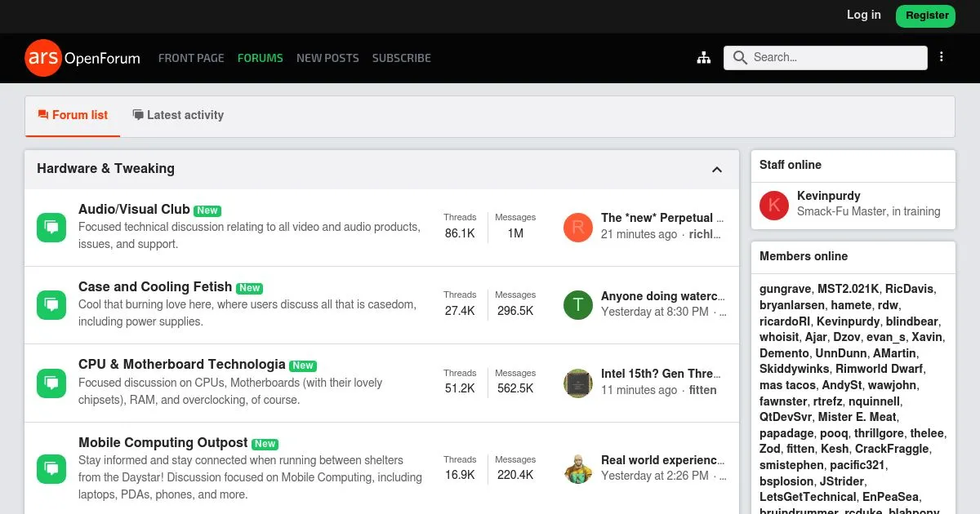This screenshot has height=514, width=980.
Task: Click CPU & Motherboard Technologia chat icon
Action: [x=51, y=383]
